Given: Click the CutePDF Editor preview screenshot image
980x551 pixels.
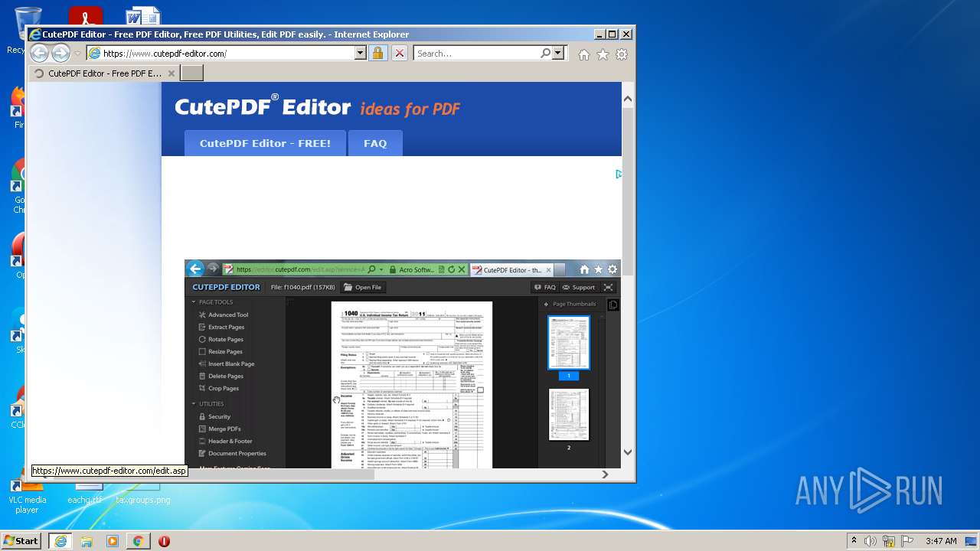Looking at the screenshot, I should click(403, 364).
